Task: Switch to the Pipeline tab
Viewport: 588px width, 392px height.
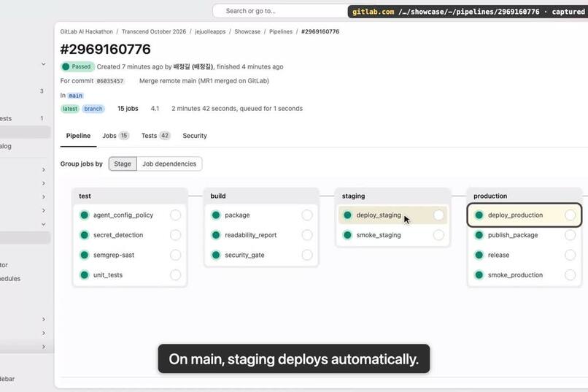Action: [78, 136]
